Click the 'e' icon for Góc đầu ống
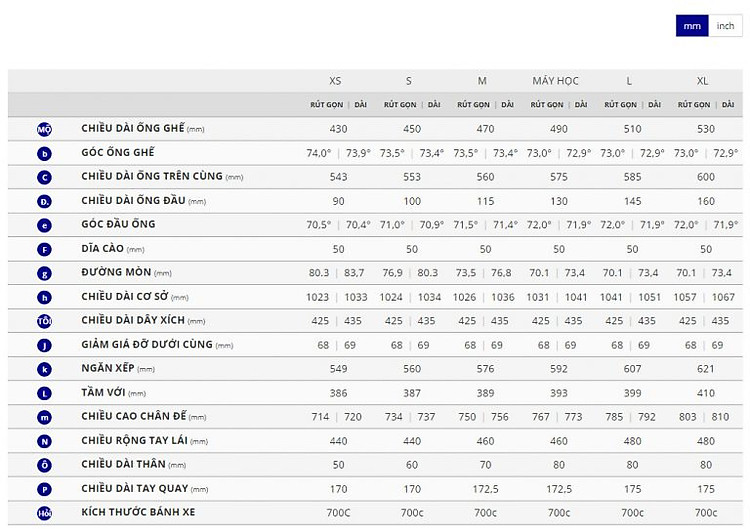 (44, 225)
